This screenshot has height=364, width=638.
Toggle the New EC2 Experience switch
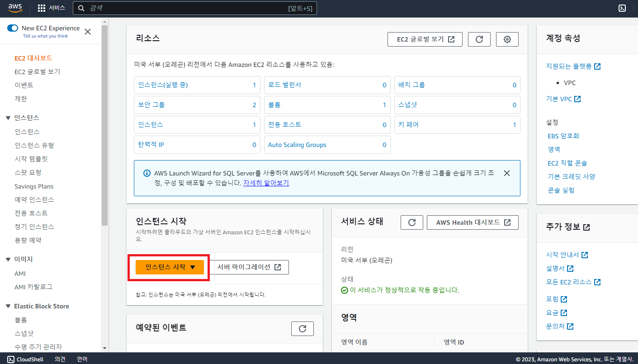[13, 28]
